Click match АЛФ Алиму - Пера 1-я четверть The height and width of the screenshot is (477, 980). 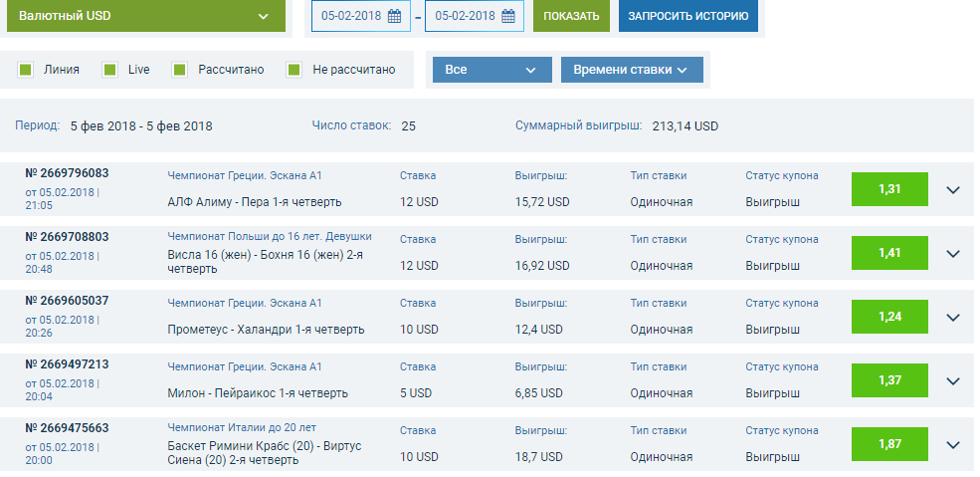[x=255, y=202]
